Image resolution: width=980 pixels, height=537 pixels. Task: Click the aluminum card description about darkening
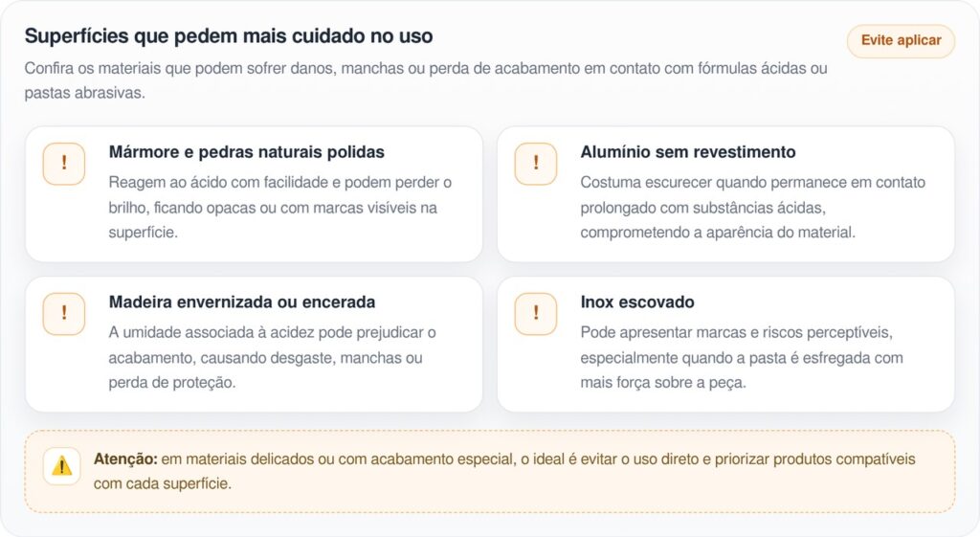pos(752,207)
